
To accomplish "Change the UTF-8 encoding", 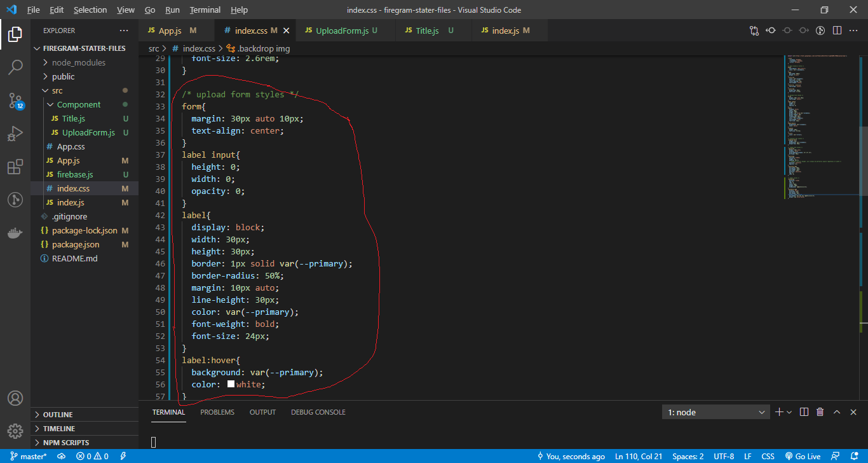I will click(x=724, y=456).
